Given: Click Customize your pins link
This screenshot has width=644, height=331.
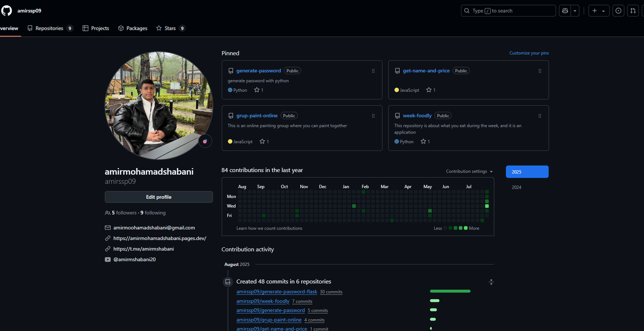Looking at the screenshot, I should [x=529, y=53].
